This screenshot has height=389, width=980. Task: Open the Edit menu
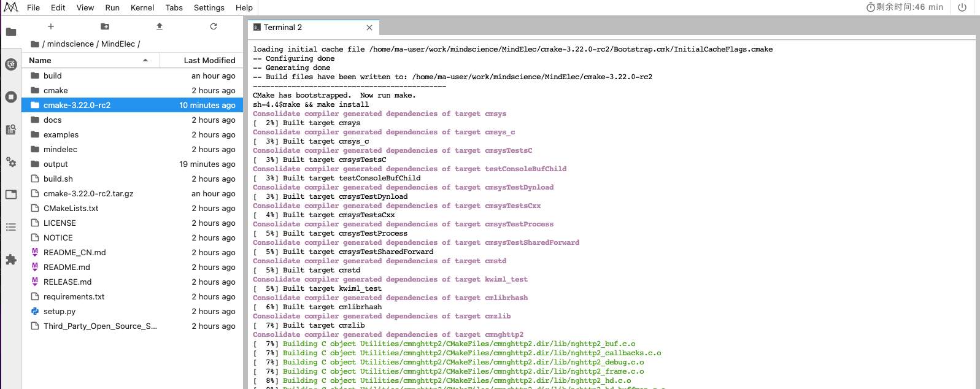pyautogui.click(x=58, y=7)
